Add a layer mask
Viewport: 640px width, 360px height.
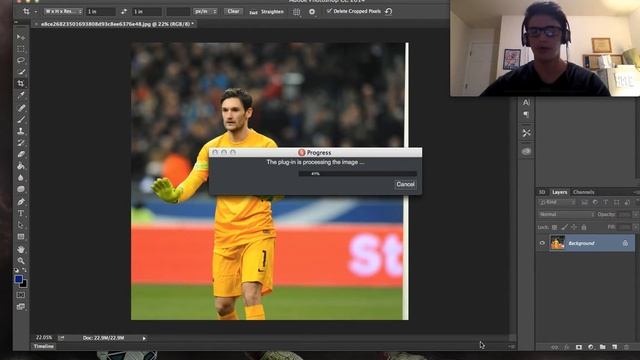coord(579,347)
